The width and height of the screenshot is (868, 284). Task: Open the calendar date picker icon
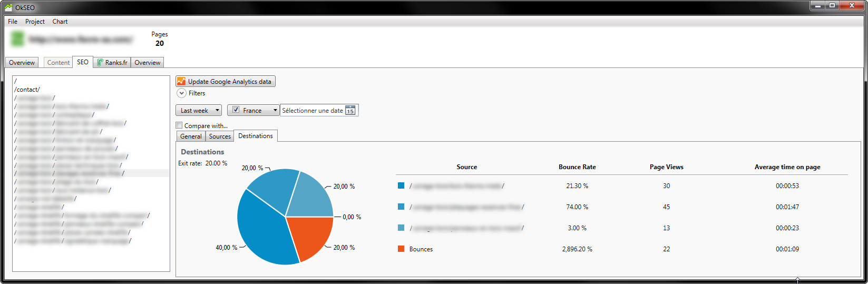pos(350,111)
